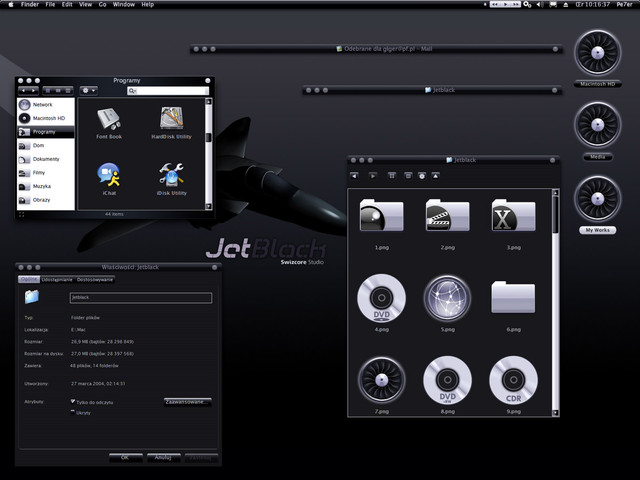Select 4.png DVD disc icon
The height and width of the screenshot is (480, 640).
coord(382,298)
